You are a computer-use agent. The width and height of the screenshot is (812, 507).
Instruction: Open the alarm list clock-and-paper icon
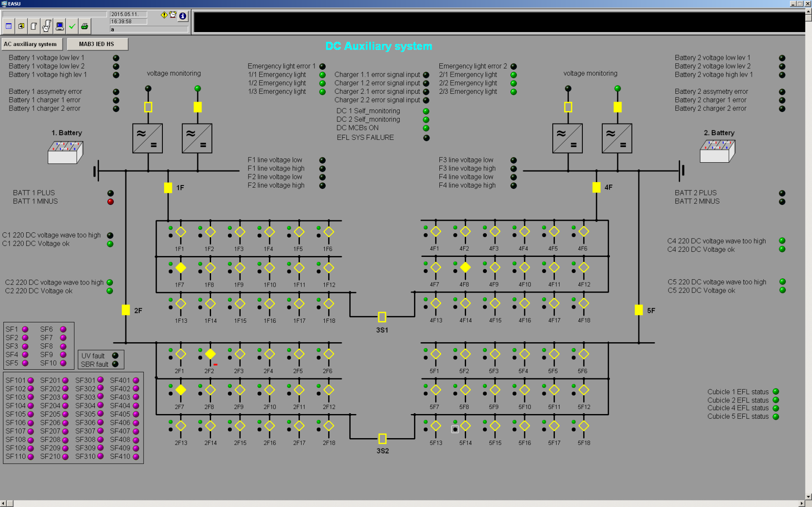pos(47,26)
